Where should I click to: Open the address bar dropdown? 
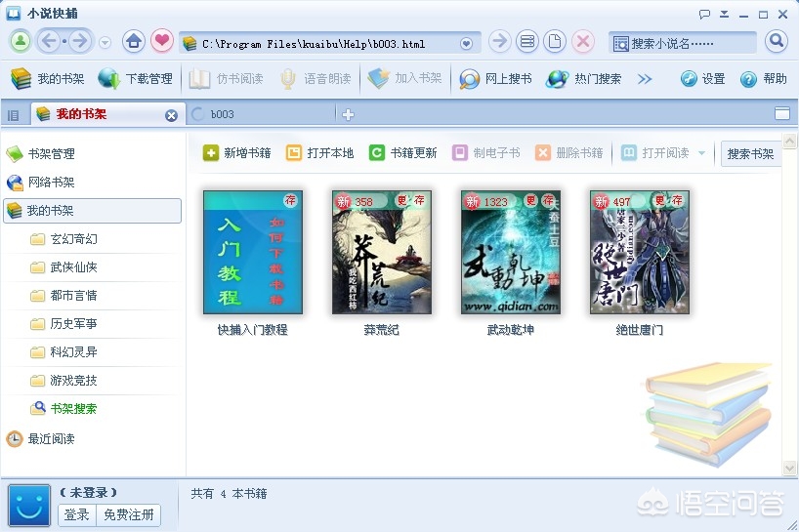(x=466, y=44)
